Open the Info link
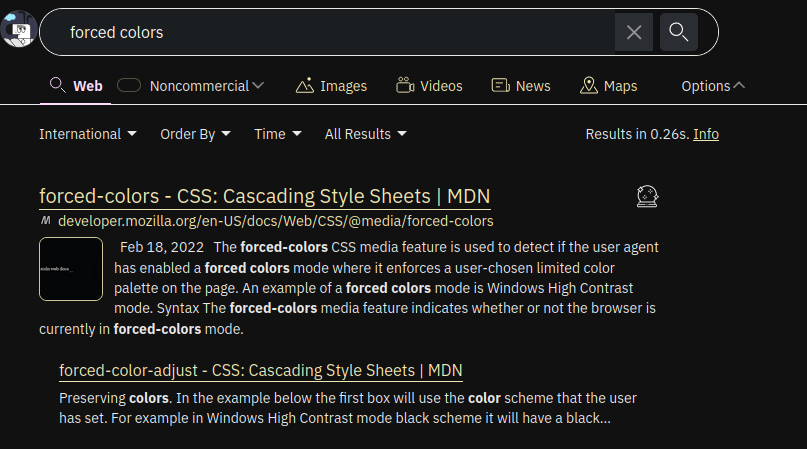Viewport: 807px width, 449px height. pos(706,134)
